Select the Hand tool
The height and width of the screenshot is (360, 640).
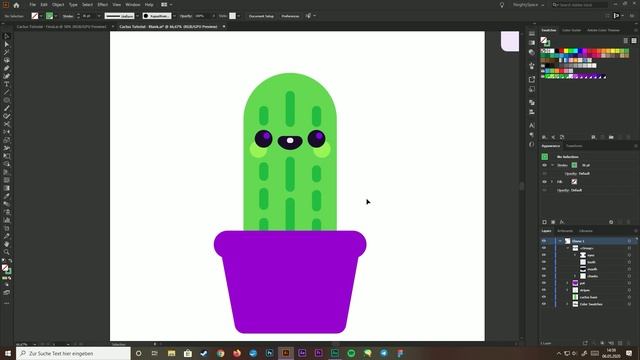coord(7,244)
